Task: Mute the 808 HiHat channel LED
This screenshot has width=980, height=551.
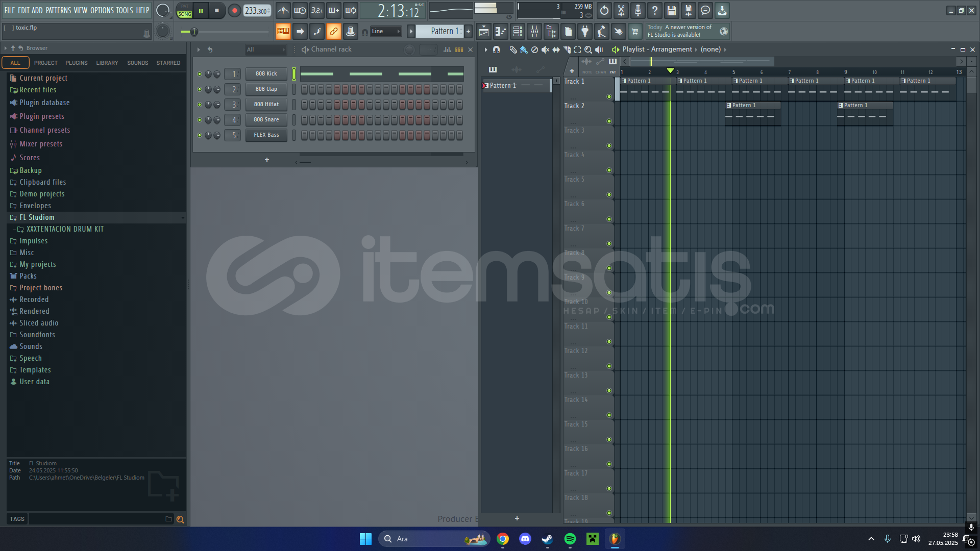Action: pos(200,105)
